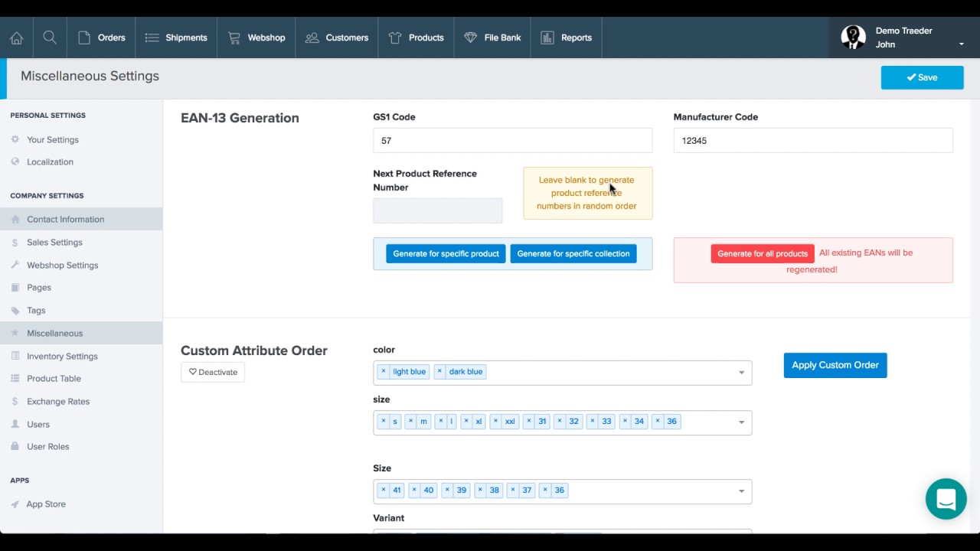Open the user account dropdown arrow
The height and width of the screenshot is (551, 980).
coord(962,44)
